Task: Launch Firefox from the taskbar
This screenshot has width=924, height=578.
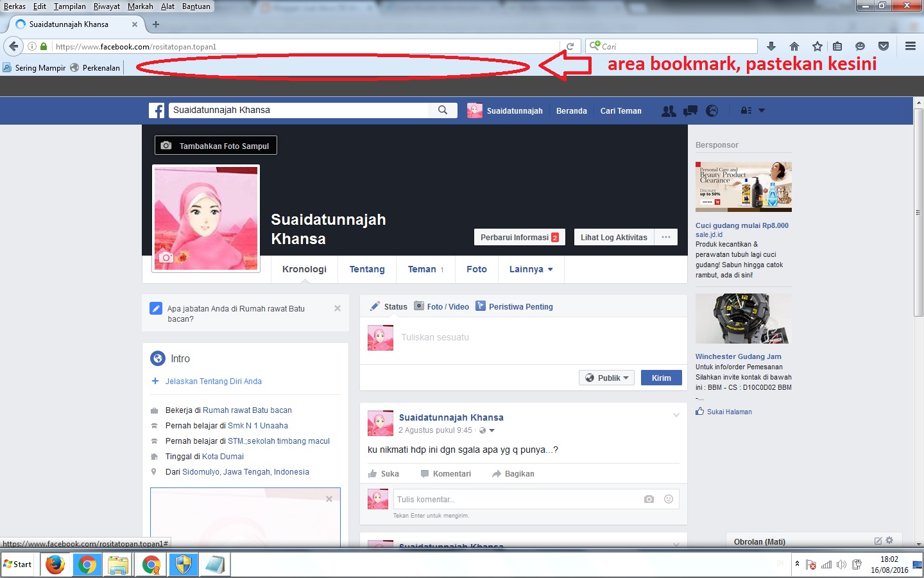Action: [55, 565]
